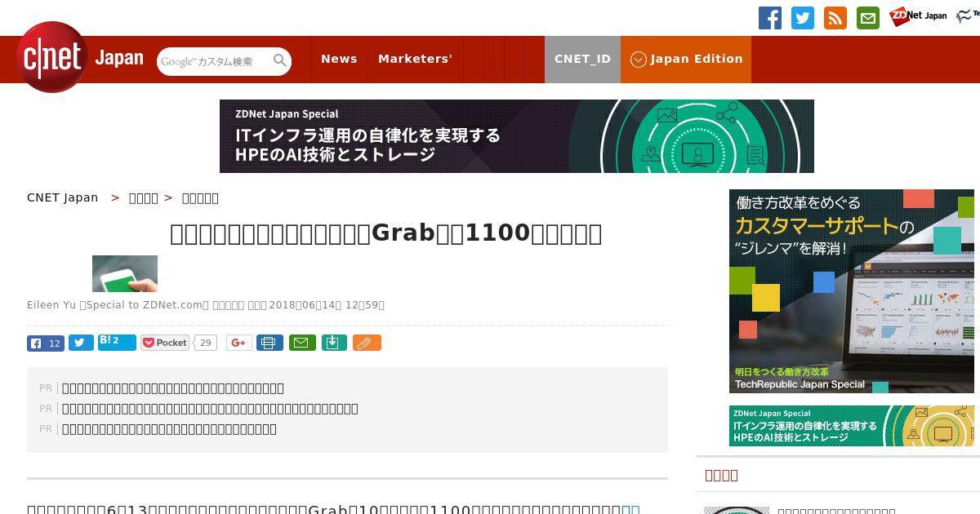980x514 pixels.
Task: Download article with teal download icon
Action: (x=333, y=343)
